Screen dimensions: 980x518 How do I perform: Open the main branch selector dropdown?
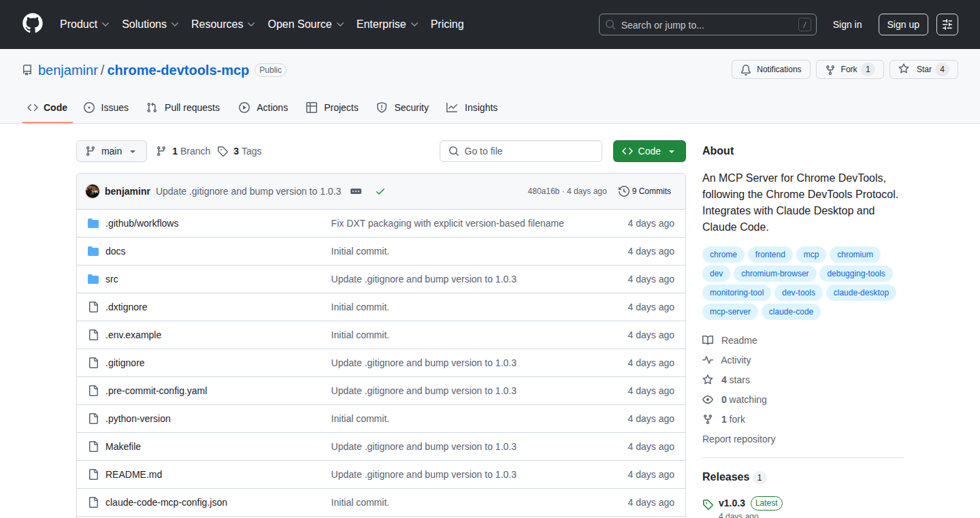[112, 151]
